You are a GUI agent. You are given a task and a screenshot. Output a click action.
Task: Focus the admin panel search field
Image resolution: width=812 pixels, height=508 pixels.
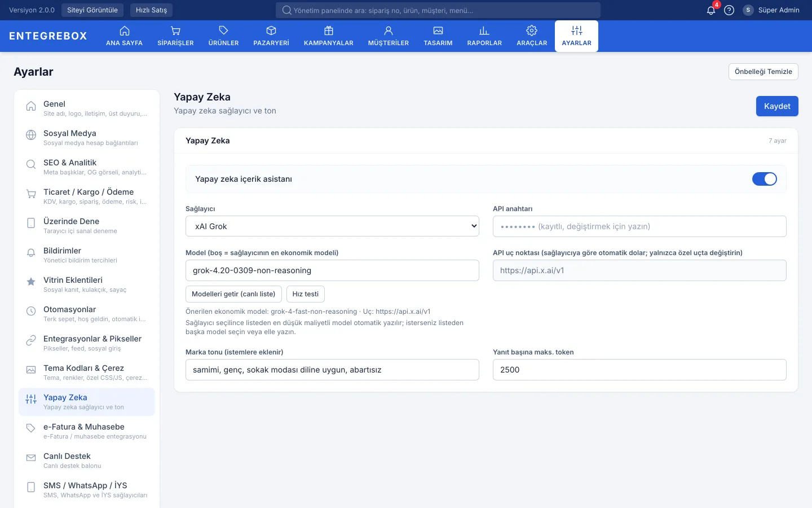click(x=438, y=10)
